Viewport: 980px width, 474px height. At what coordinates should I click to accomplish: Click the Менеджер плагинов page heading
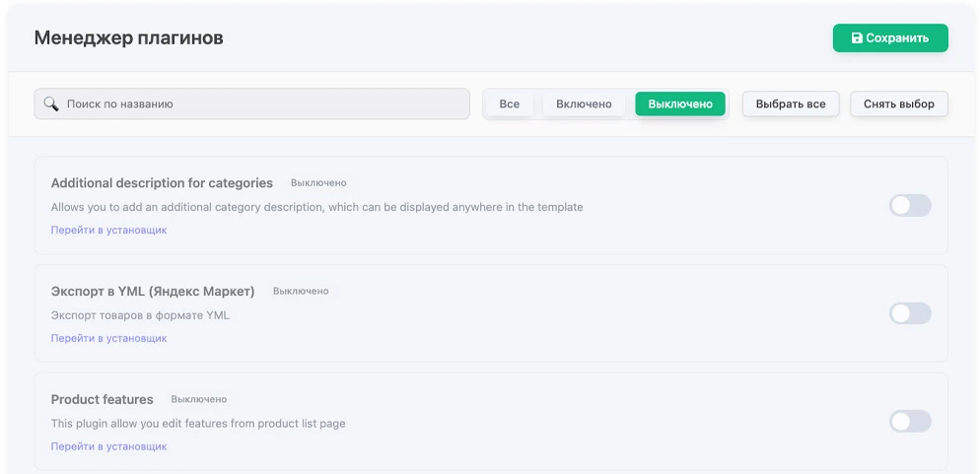pyautogui.click(x=128, y=38)
